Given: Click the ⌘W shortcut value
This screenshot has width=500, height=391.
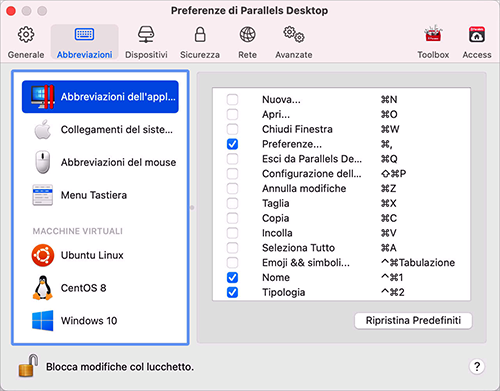Looking at the screenshot, I should pyautogui.click(x=390, y=129).
